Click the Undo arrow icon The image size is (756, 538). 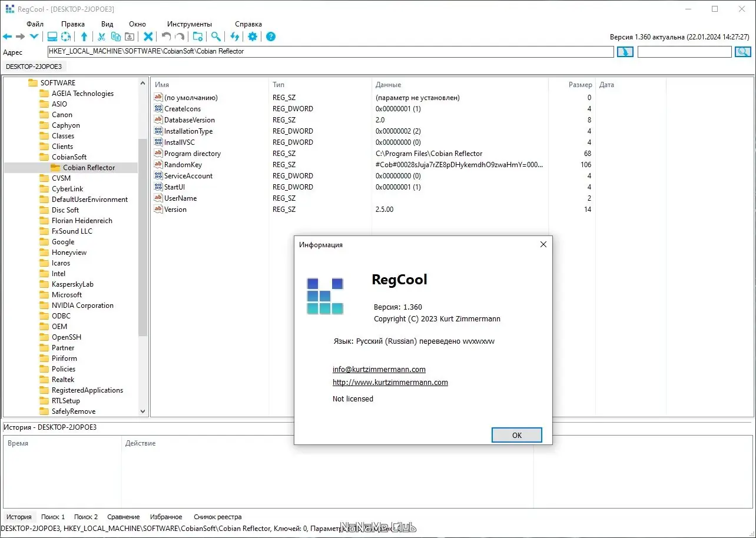pos(167,36)
